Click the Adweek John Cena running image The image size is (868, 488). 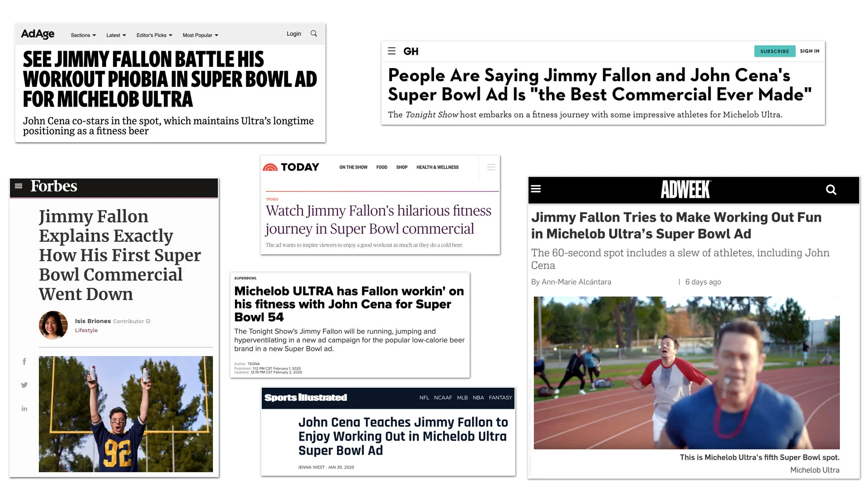tap(686, 373)
